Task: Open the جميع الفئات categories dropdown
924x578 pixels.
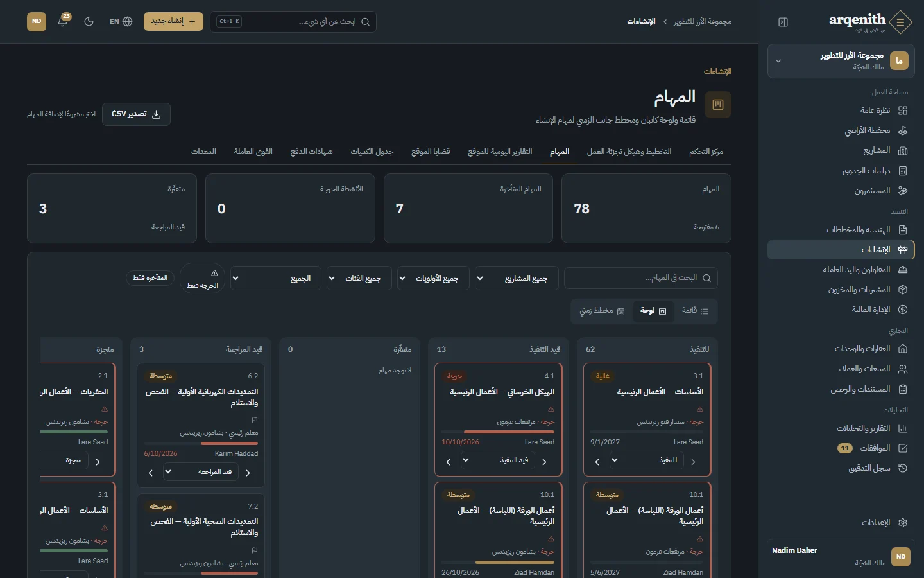Action: coord(359,278)
